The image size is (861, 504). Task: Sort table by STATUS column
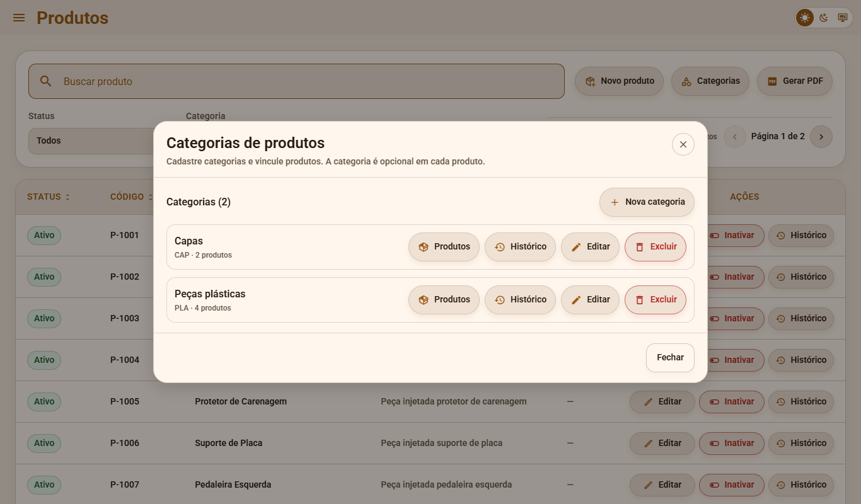point(49,197)
